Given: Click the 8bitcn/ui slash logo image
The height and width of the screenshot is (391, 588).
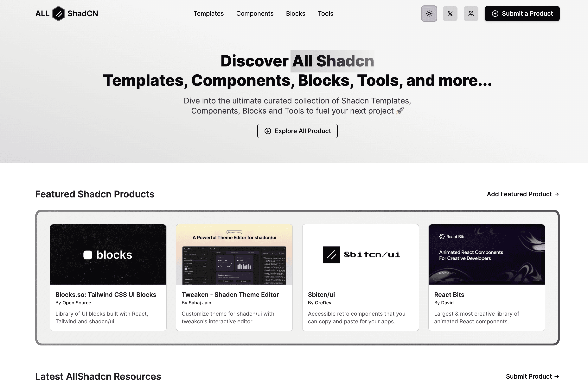Looking at the screenshot, I should tap(331, 255).
